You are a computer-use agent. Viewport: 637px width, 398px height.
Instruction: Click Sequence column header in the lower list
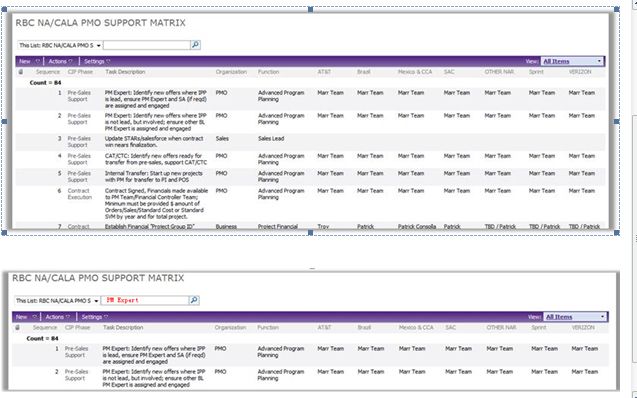[x=45, y=327]
